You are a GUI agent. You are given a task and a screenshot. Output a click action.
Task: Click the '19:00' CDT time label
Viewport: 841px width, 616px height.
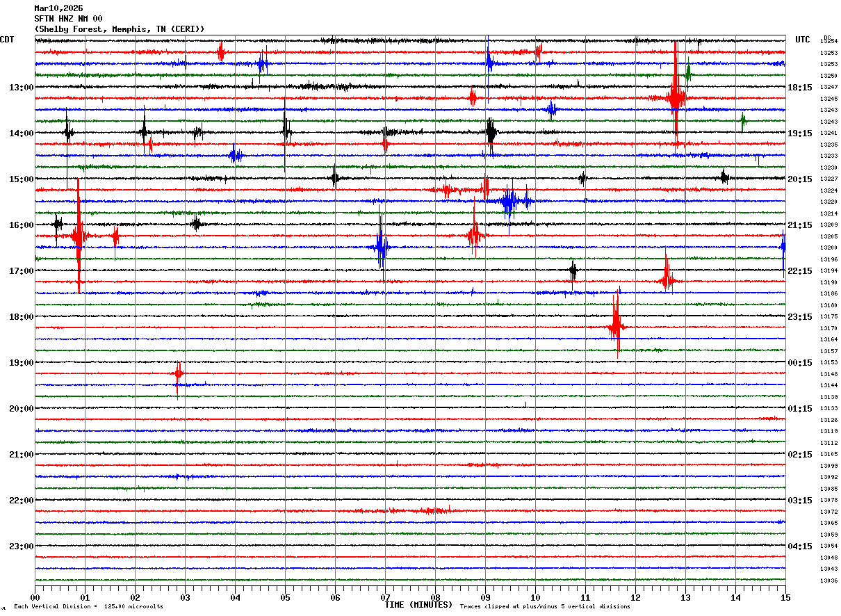21,363
